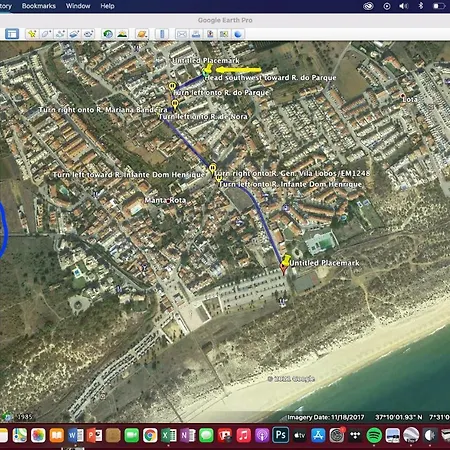The height and width of the screenshot is (450, 450).
Task: Click the Save Image icon
Action: click(x=210, y=34)
